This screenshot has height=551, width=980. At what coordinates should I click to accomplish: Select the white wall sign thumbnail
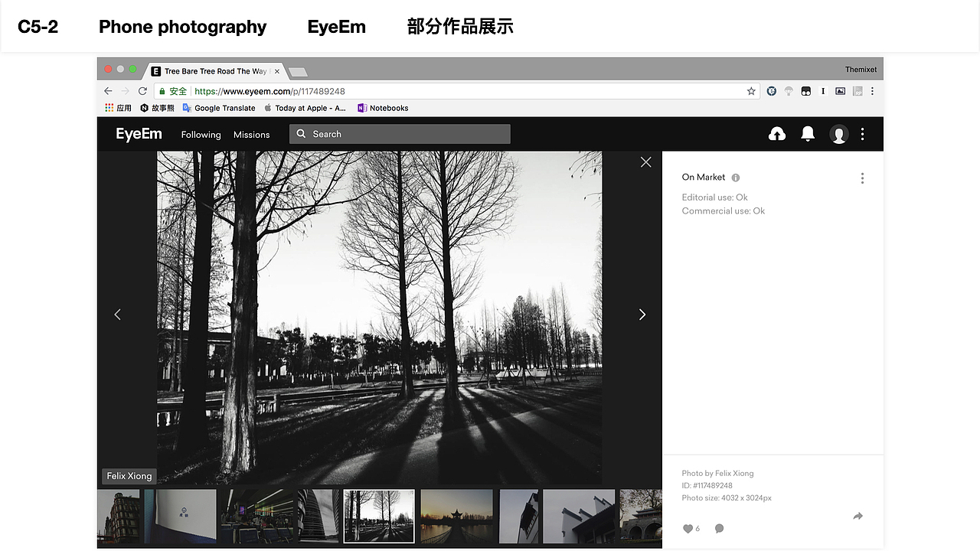pos(181,517)
